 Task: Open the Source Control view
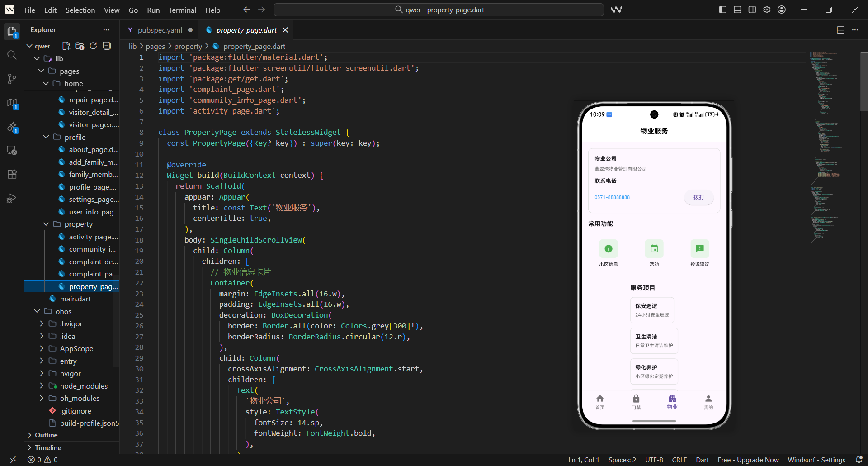(x=12, y=79)
